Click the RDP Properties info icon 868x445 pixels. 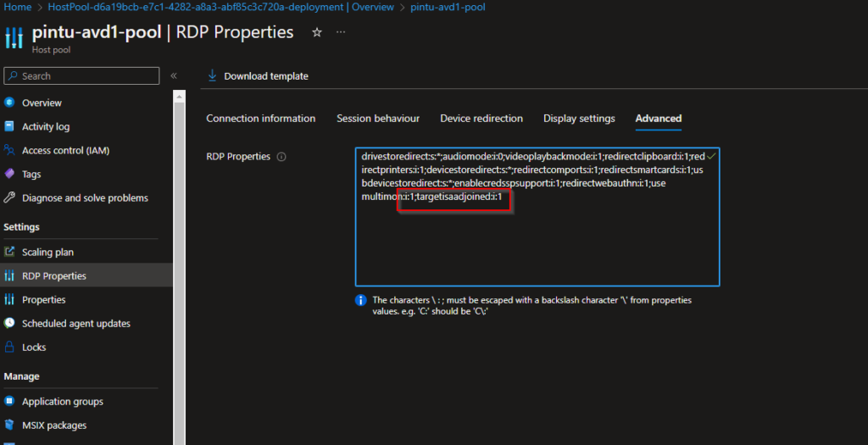(x=281, y=157)
